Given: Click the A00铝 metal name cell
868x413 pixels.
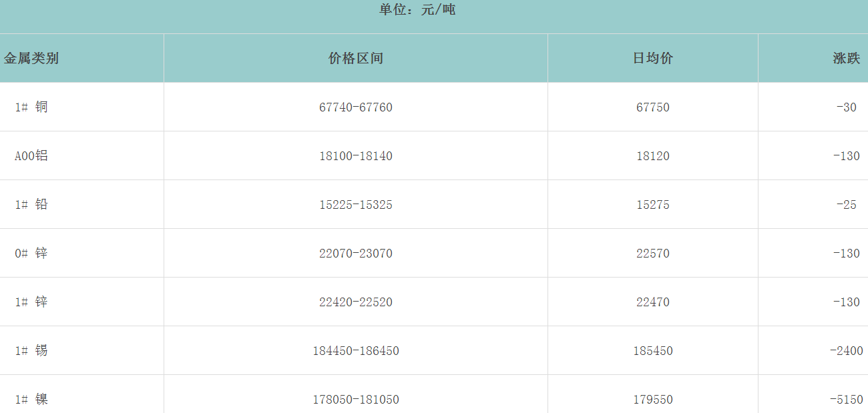Looking at the screenshot, I should click(31, 156).
